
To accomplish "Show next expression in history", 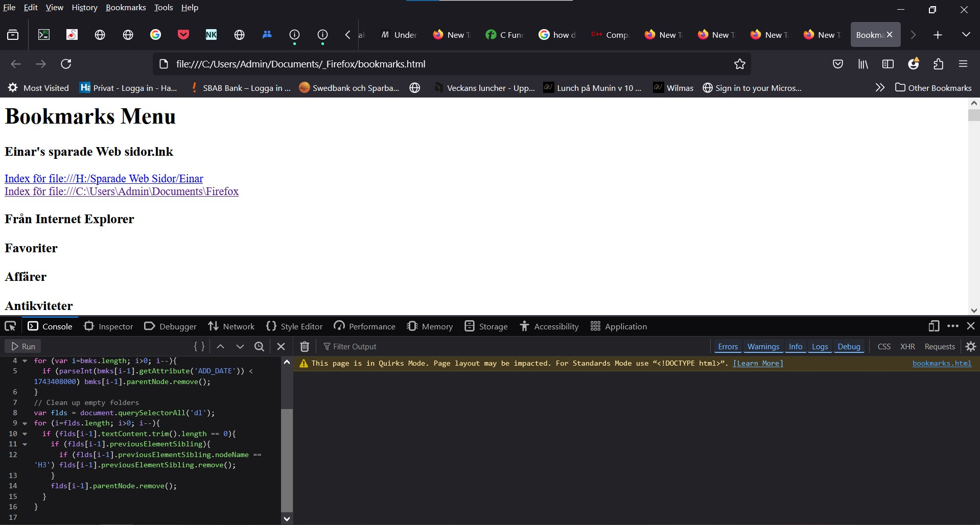I will 240,346.
